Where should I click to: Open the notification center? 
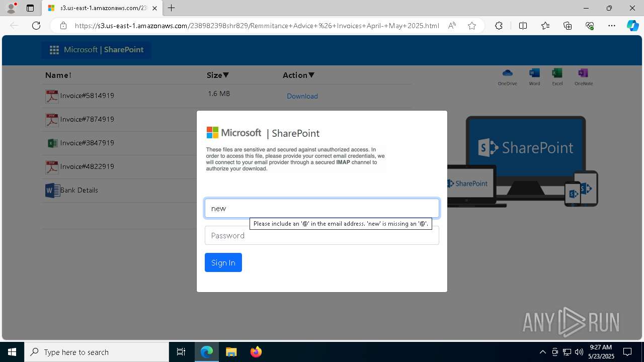tap(627, 352)
